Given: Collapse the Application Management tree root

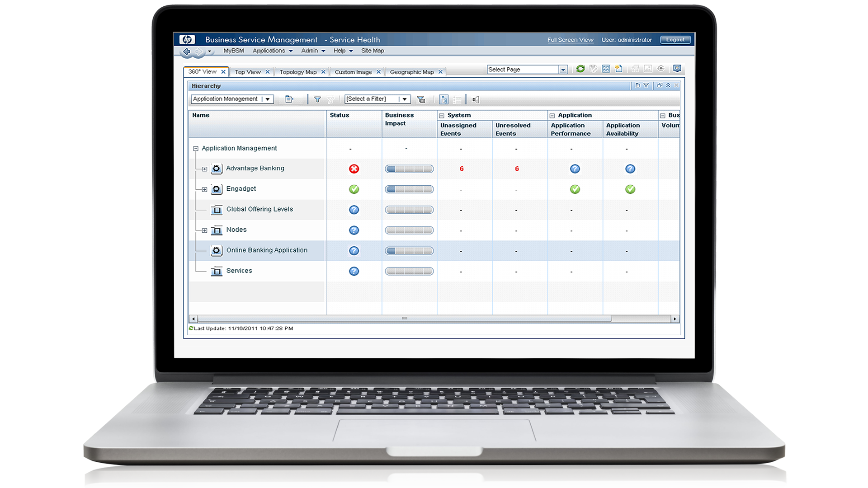Looking at the screenshot, I should [x=196, y=148].
